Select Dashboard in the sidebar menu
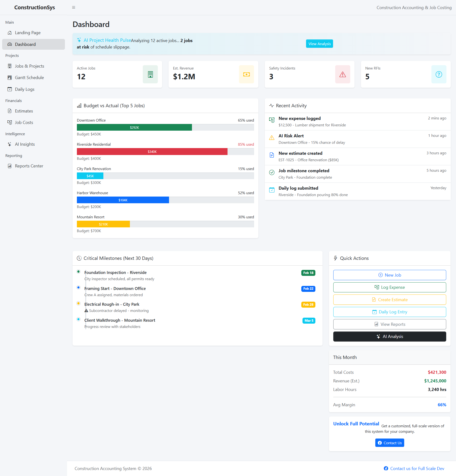 [x=25, y=44]
